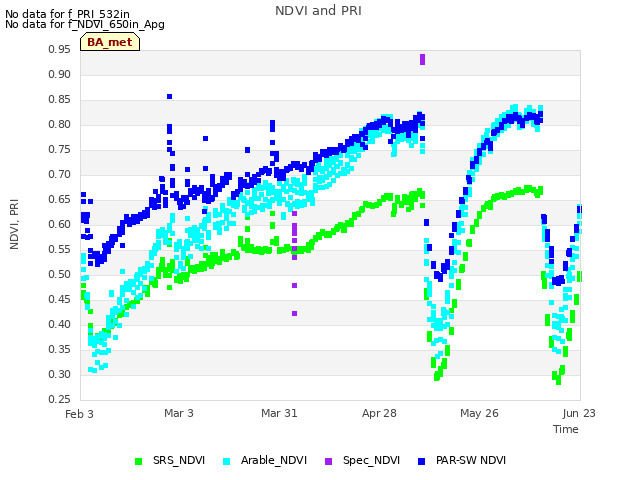Click the 0.50 y-axis tick label

tap(59, 274)
